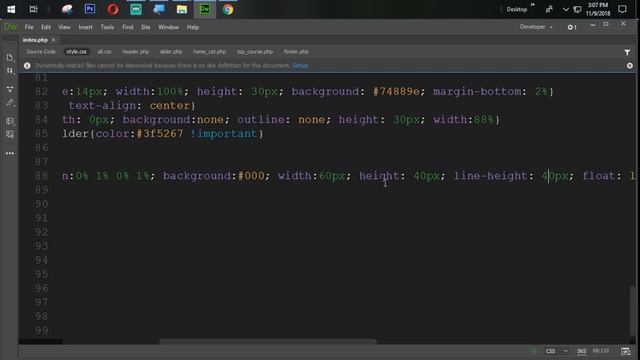Launch Opera browser from the taskbar

113,9
